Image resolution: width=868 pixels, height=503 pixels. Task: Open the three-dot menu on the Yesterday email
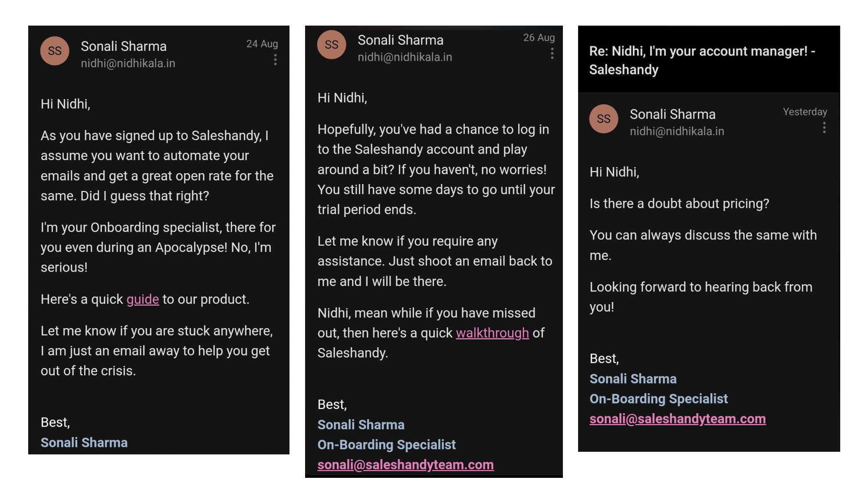point(824,128)
